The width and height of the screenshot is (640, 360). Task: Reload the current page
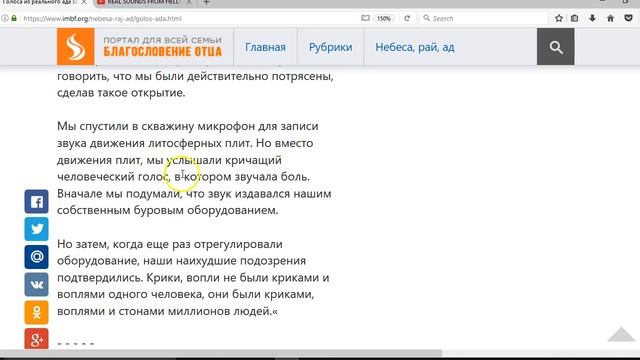point(407,18)
